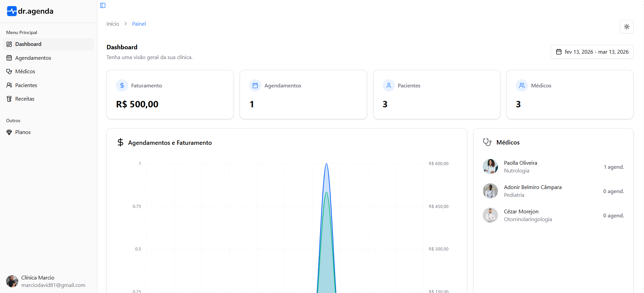Click Paolla Oliveira's avatar photo
This screenshot has height=293, width=644.
[490, 167]
